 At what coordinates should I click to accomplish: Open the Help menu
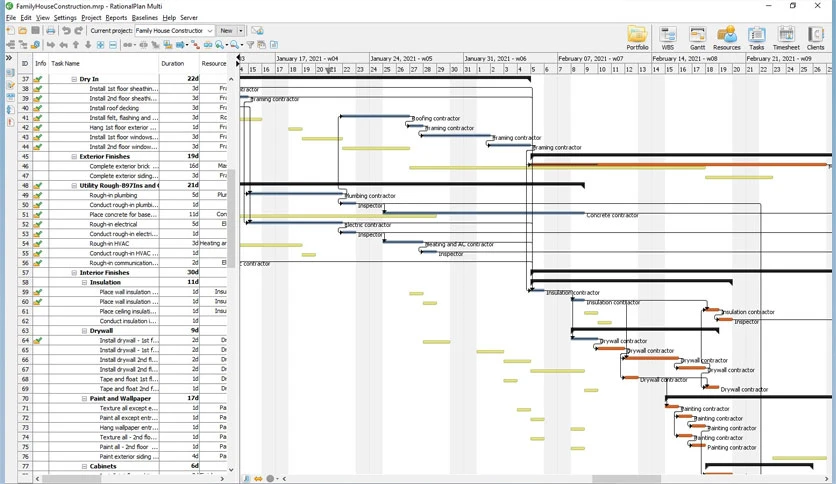tap(169, 18)
